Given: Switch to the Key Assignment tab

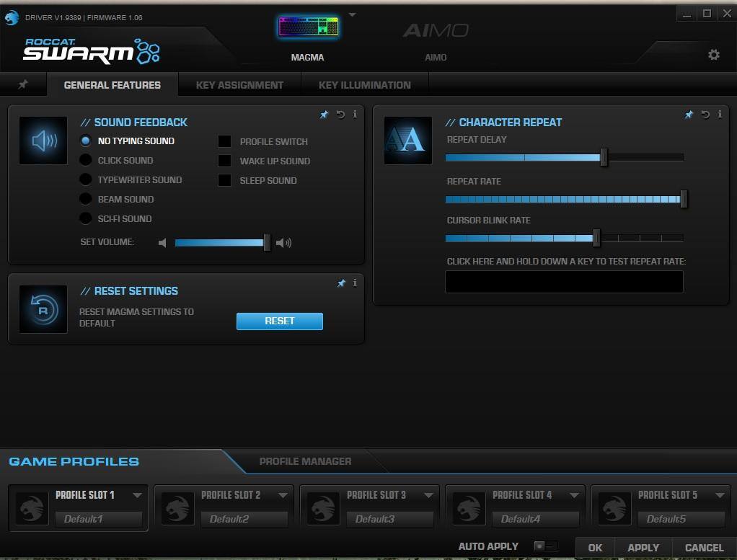Looking at the screenshot, I should point(239,85).
